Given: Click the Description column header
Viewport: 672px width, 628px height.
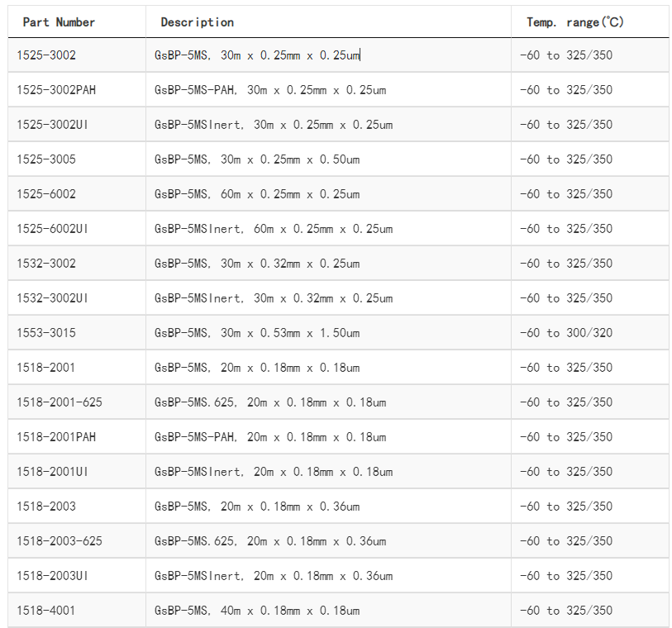Looking at the screenshot, I should (198, 22).
